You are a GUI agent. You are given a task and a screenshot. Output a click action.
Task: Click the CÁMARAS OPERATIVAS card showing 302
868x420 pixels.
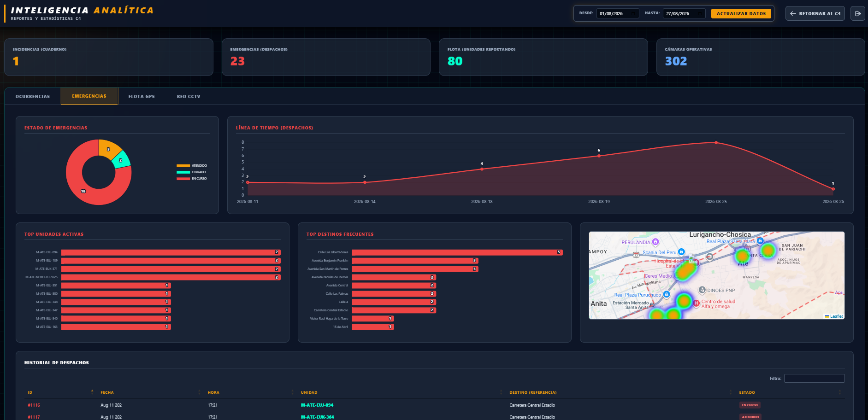(761, 57)
